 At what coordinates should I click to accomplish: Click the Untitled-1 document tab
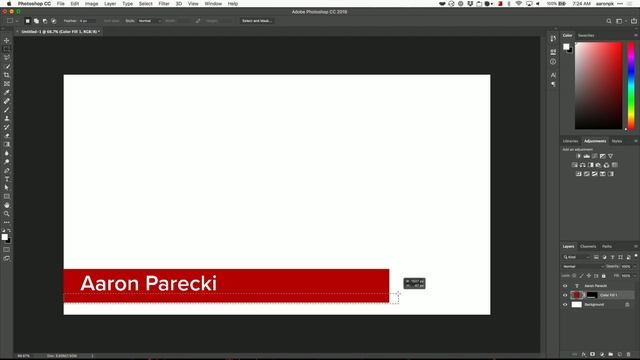point(59,31)
